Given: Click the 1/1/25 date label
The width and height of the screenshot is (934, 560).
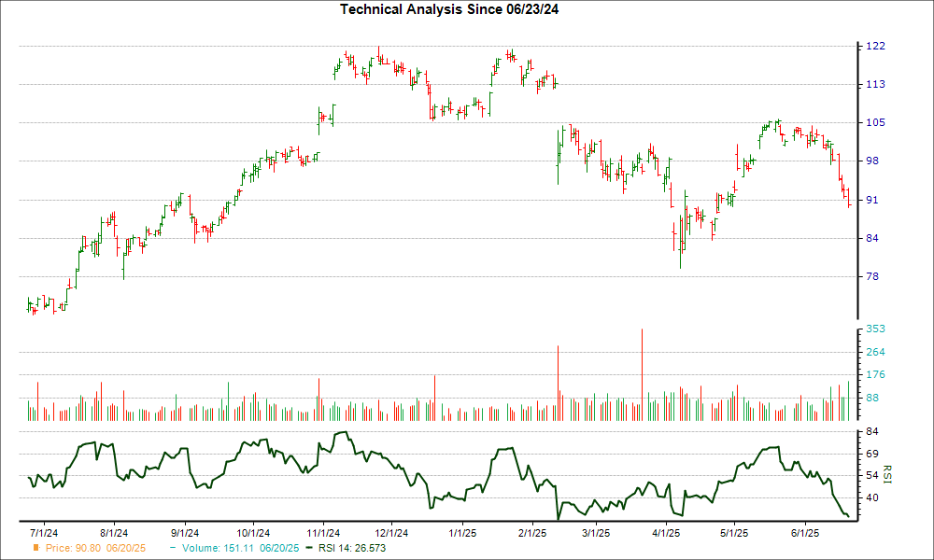Looking at the screenshot, I should 463,533.
